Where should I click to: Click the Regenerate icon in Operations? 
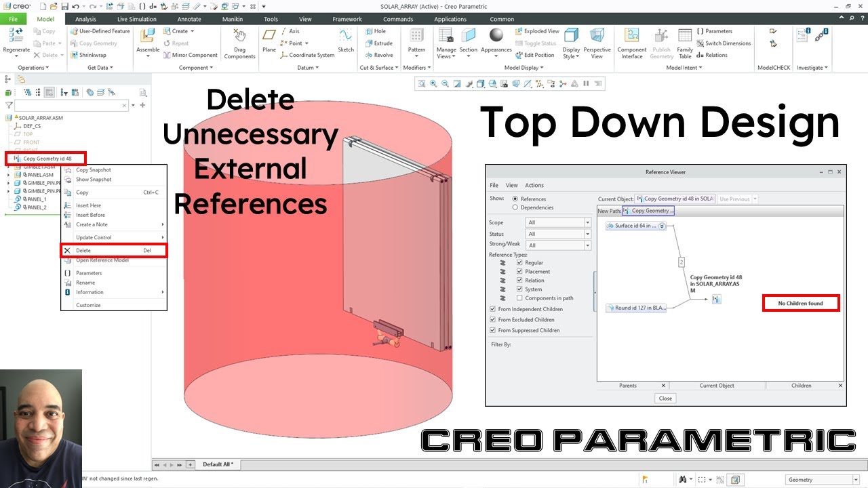[x=16, y=37]
